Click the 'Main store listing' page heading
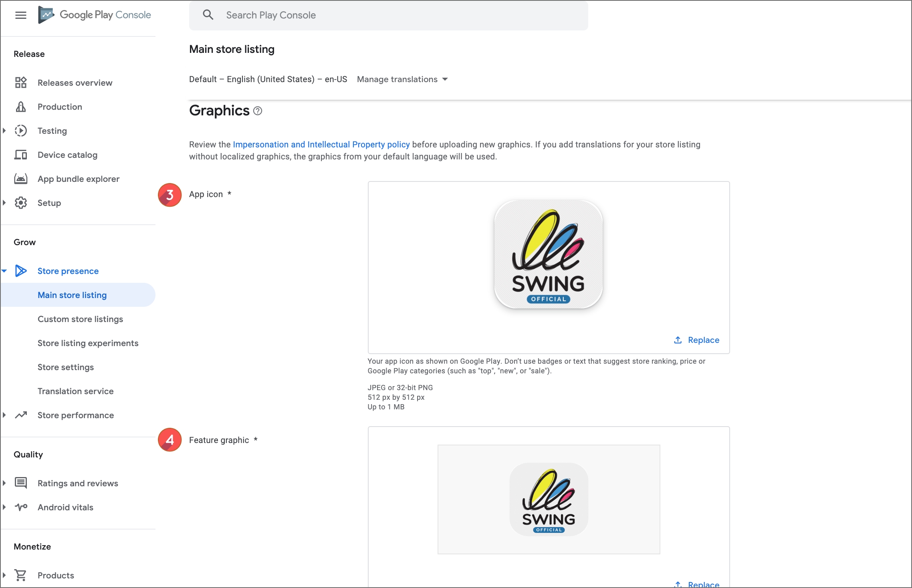The height and width of the screenshot is (588, 912). [x=232, y=49]
